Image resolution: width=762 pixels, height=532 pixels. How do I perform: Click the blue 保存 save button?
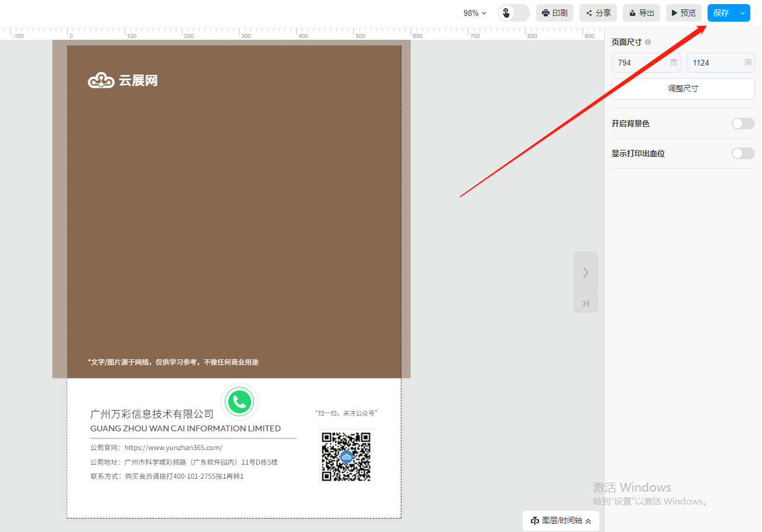click(721, 13)
